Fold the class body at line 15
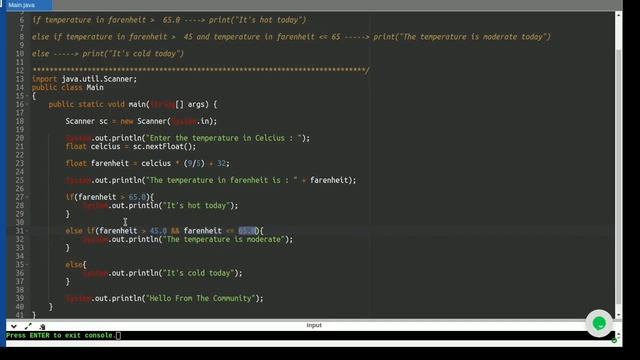 tap(27, 96)
